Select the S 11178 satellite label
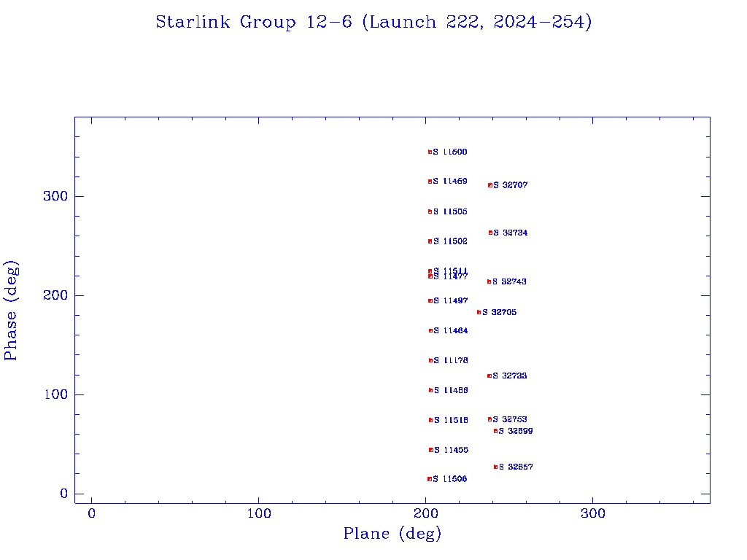The image size is (747, 560). [451, 360]
